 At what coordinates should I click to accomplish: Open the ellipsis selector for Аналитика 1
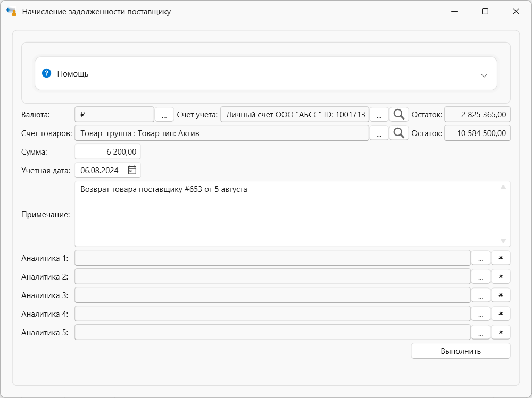click(x=481, y=258)
